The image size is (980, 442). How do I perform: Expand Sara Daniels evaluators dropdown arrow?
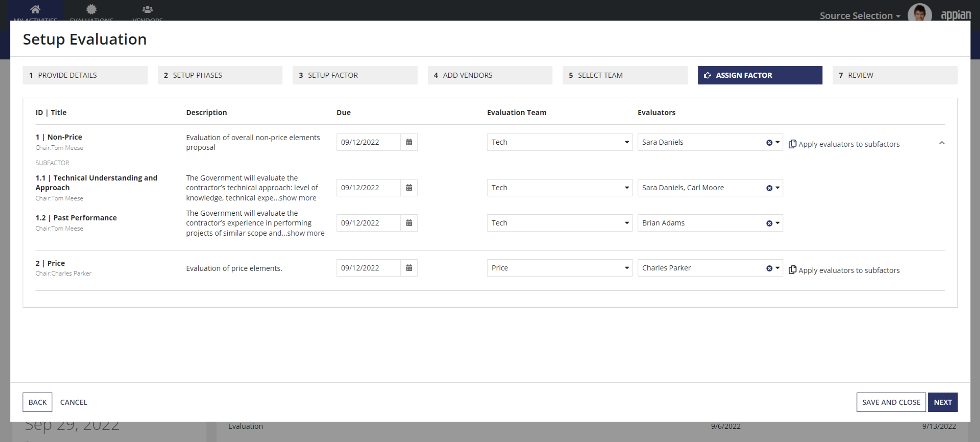coord(778,142)
